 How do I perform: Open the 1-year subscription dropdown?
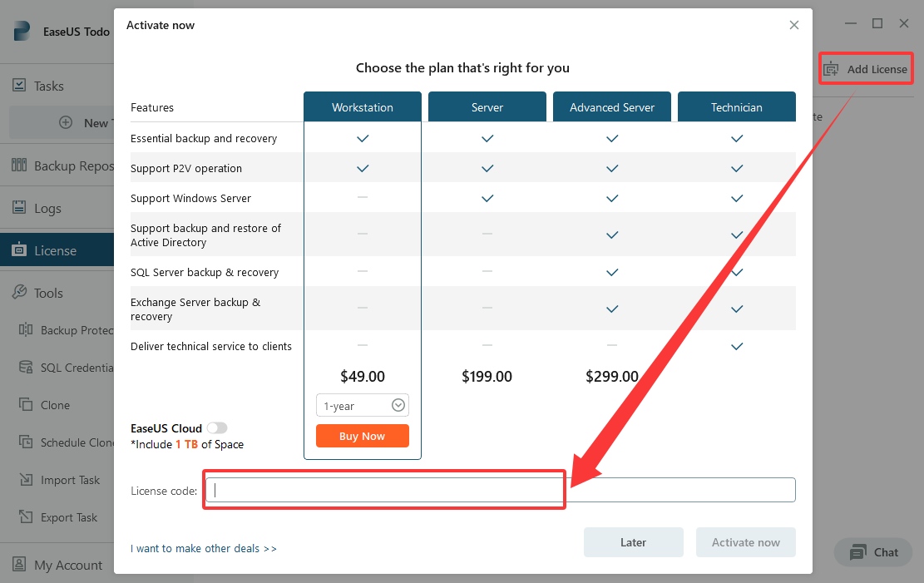pos(363,406)
